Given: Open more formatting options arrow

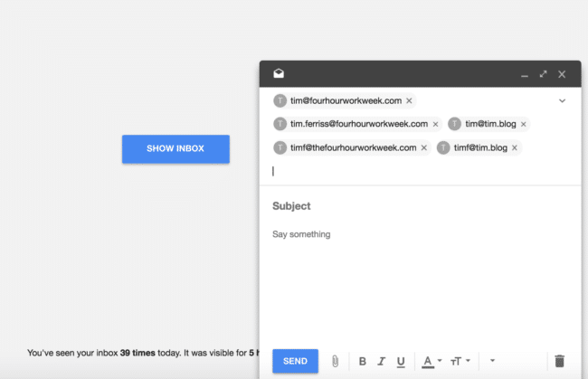Looking at the screenshot, I should tap(492, 361).
